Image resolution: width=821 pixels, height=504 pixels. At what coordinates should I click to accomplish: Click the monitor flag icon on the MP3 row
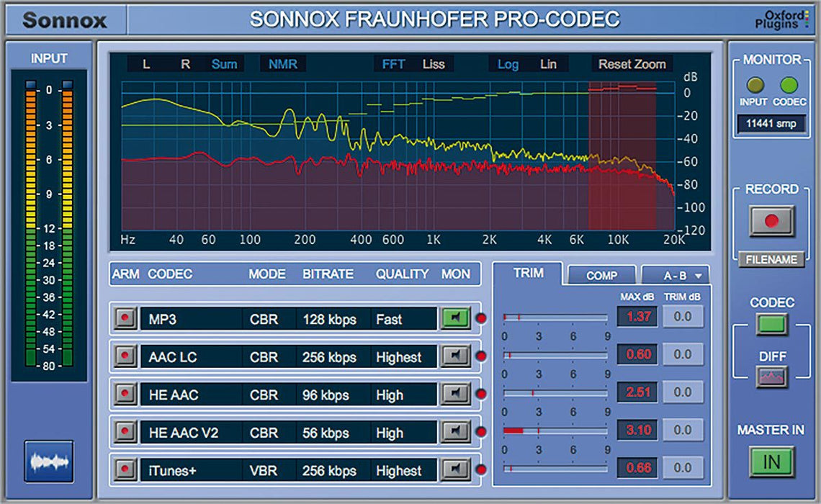tap(456, 318)
